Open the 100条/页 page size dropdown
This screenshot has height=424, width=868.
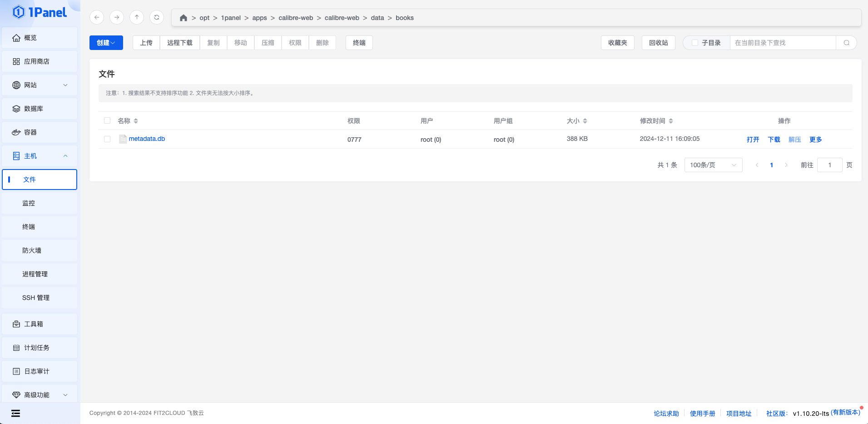(713, 165)
